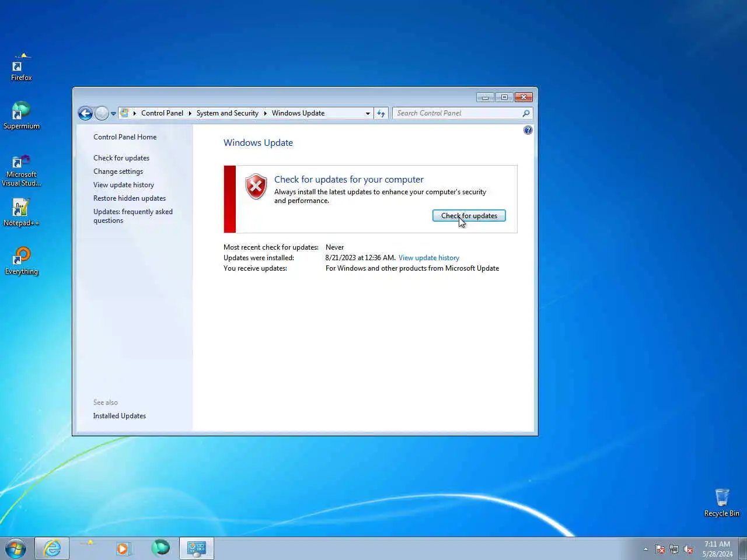
Task: Open Windows Media Player taskbar icon
Action: [x=123, y=548]
